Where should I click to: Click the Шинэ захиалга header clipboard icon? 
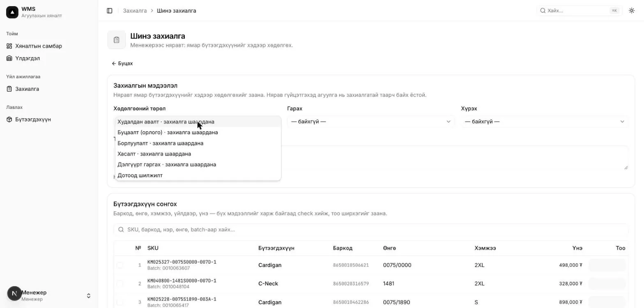click(117, 40)
